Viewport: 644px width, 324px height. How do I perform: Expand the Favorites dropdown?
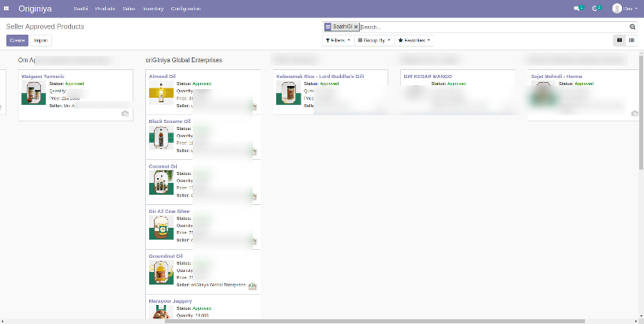pyautogui.click(x=414, y=41)
